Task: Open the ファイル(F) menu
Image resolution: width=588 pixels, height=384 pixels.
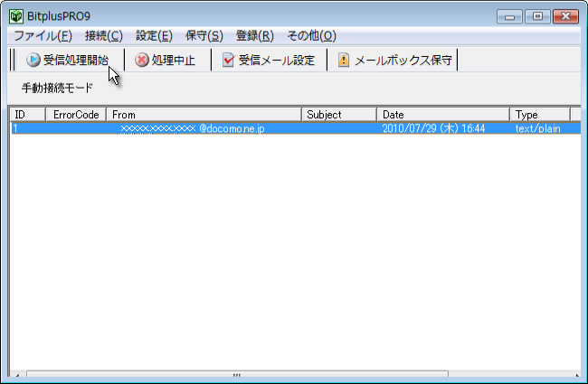Action: coord(43,36)
